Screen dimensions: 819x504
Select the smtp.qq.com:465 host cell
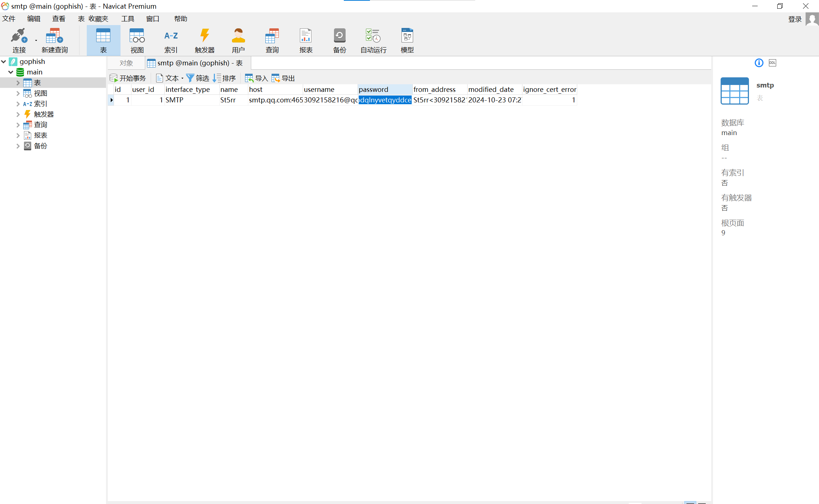(x=275, y=100)
